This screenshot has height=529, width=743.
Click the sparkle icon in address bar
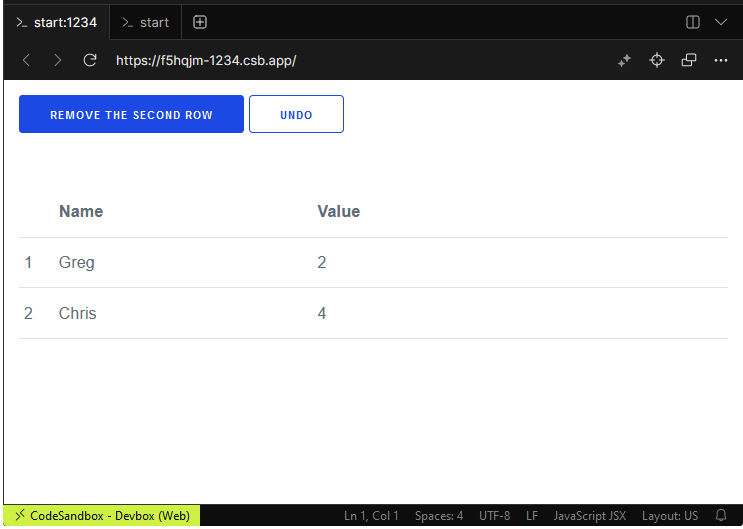(x=624, y=60)
